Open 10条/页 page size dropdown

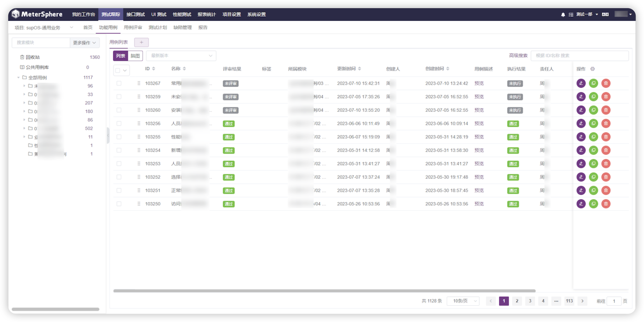click(x=463, y=301)
